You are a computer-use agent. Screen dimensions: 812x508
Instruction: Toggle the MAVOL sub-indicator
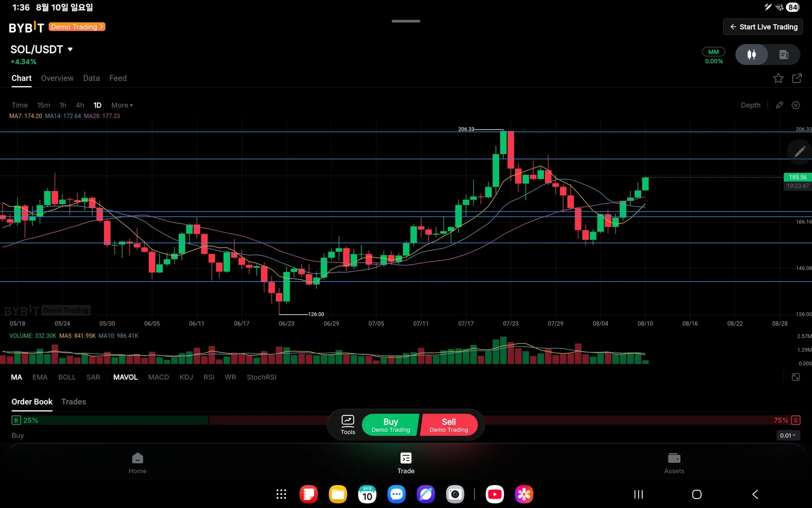click(126, 377)
